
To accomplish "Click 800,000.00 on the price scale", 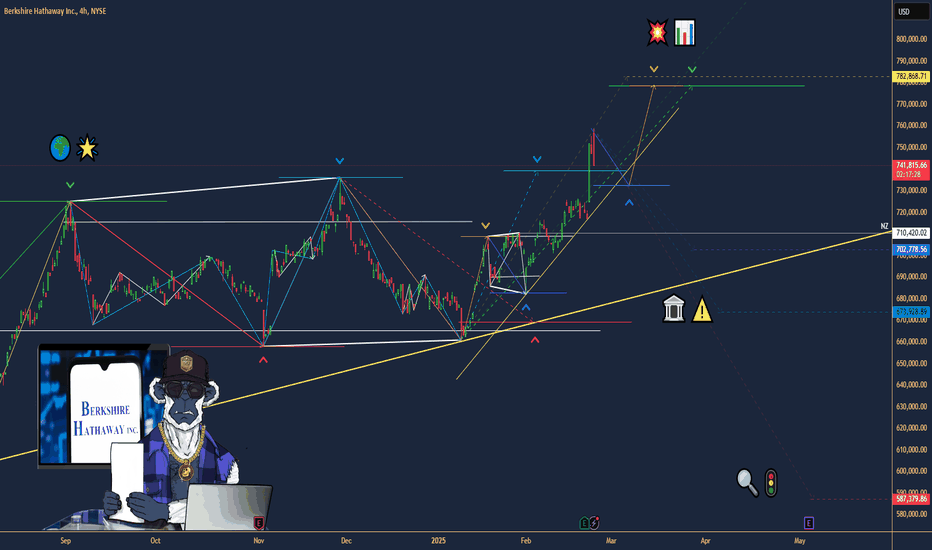I will (911, 39).
